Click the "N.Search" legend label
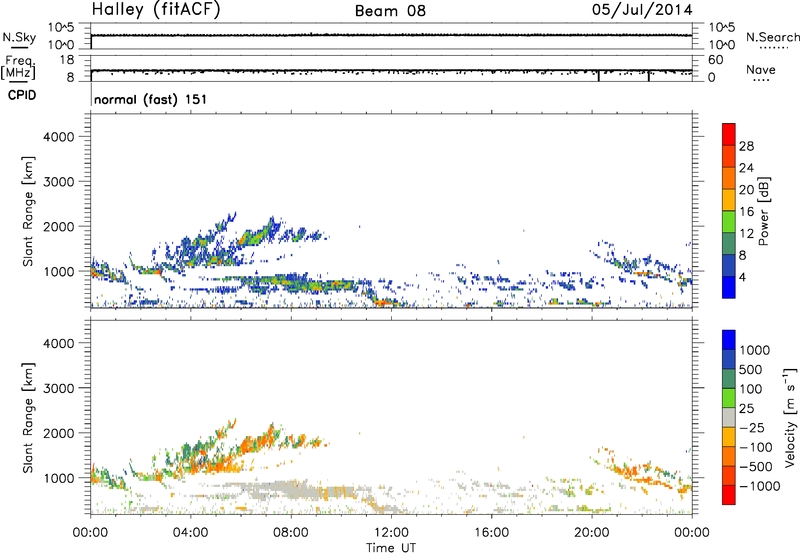The image size is (800, 554). (773, 37)
